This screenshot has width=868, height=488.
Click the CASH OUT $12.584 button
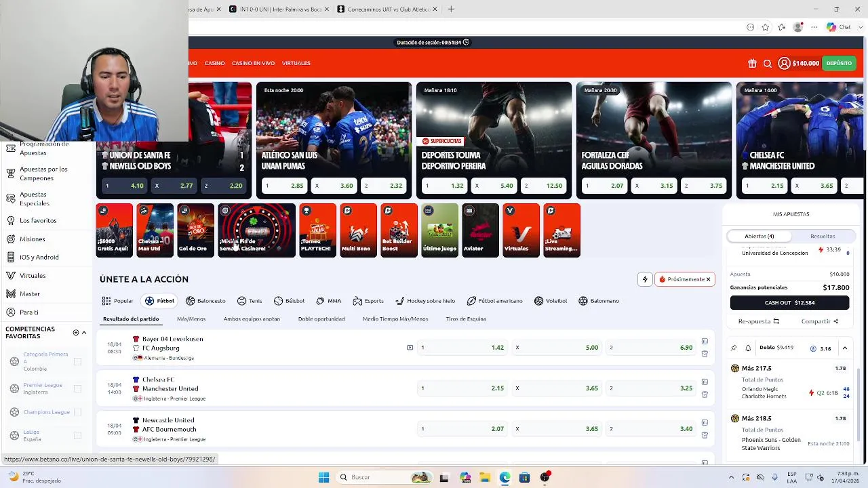pyautogui.click(x=790, y=303)
